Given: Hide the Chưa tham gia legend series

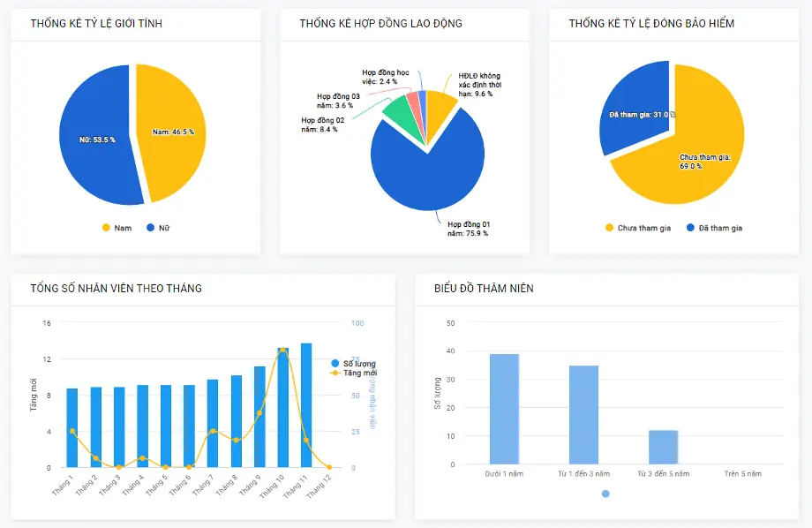Looking at the screenshot, I should (637, 228).
